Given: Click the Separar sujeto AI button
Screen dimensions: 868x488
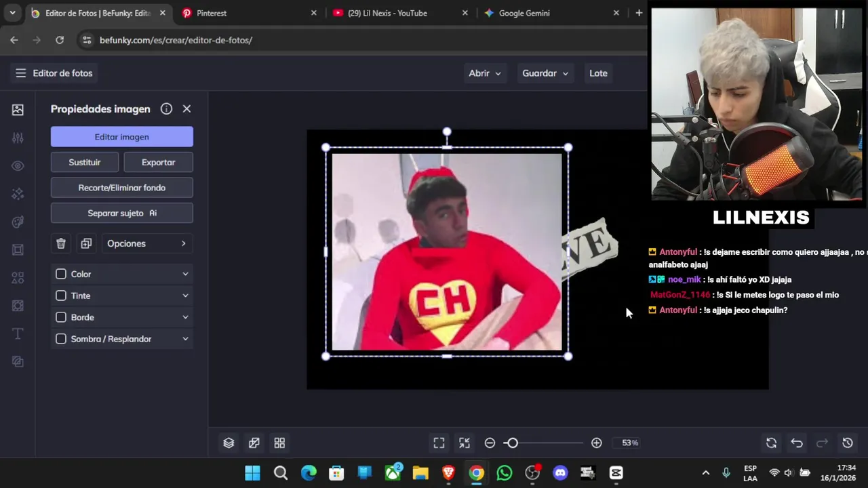Looking at the screenshot, I should (x=122, y=213).
